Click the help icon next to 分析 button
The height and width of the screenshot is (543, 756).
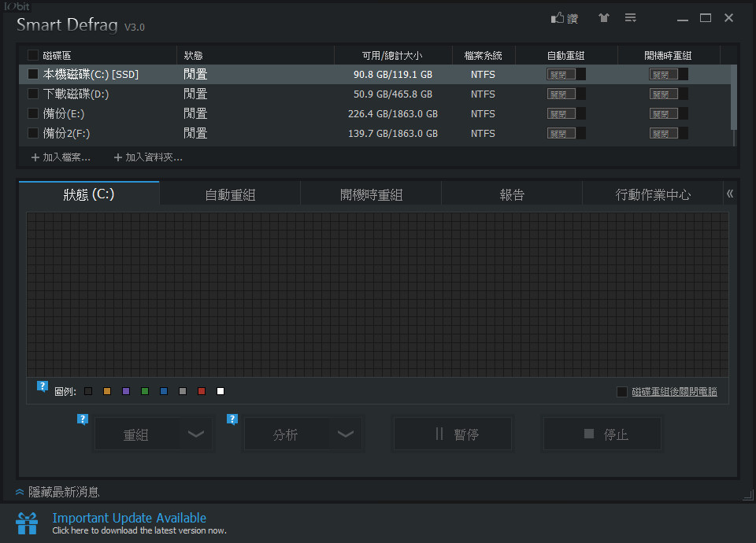[232, 419]
